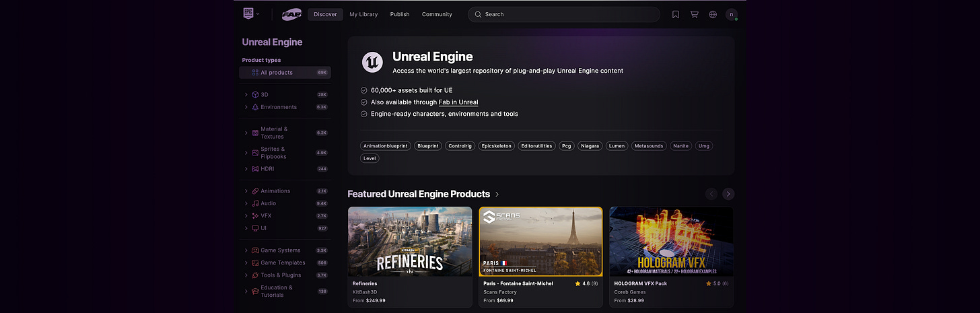Expand the VFX category
This screenshot has width=980, height=313.
(x=246, y=216)
